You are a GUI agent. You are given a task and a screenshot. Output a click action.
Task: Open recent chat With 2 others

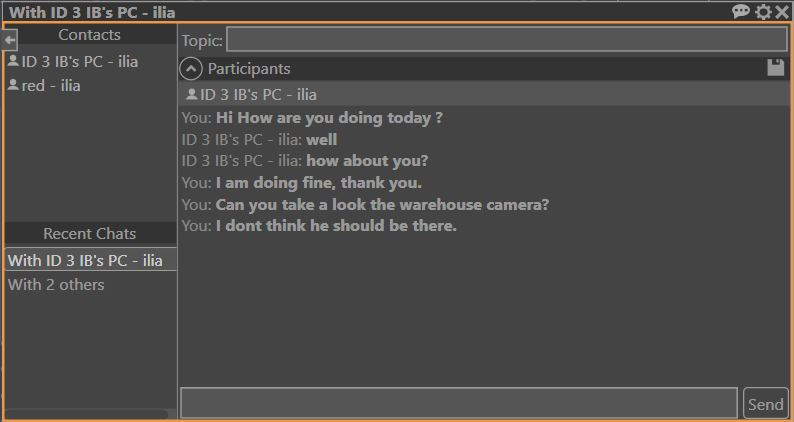[x=56, y=284]
